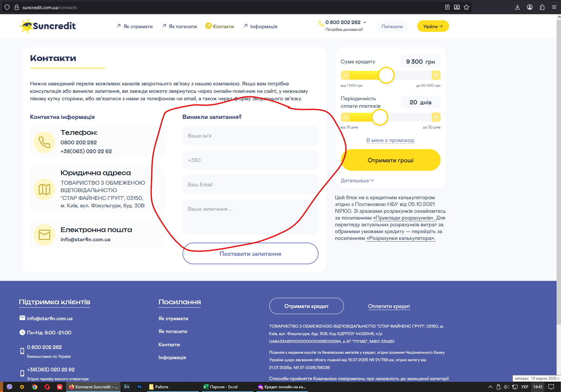561x392 pixels.
Task: Click the Отримати гроші button
Action: (391, 160)
